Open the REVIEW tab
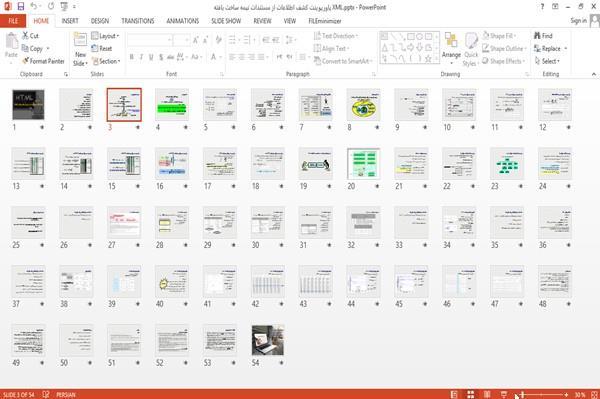The image size is (600, 399). [262, 21]
